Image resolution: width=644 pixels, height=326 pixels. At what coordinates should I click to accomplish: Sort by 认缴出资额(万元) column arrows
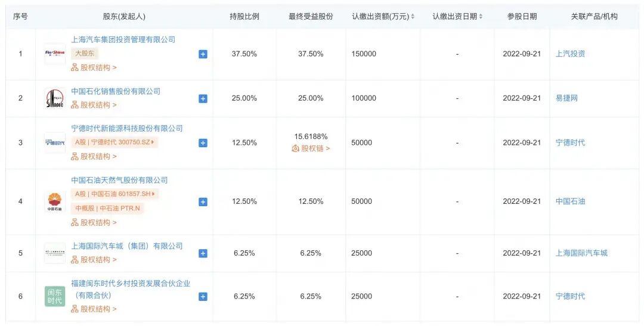[x=413, y=17]
